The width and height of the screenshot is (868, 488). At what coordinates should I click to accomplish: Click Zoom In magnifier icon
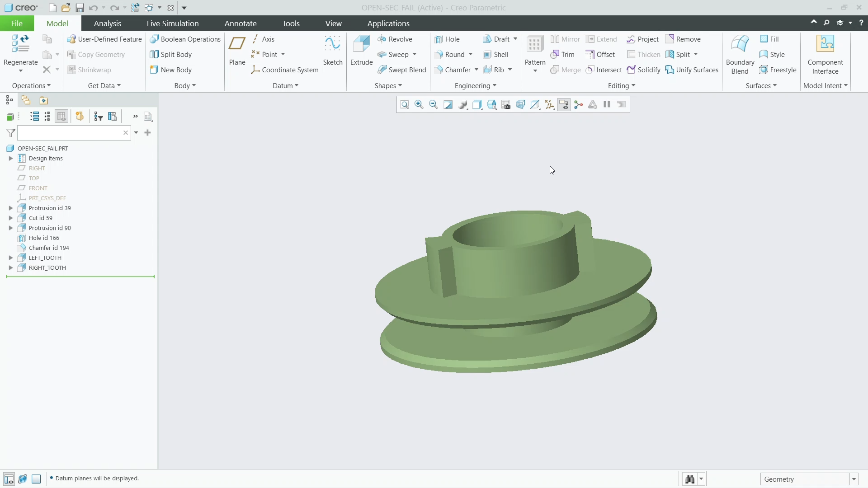tap(419, 105)
